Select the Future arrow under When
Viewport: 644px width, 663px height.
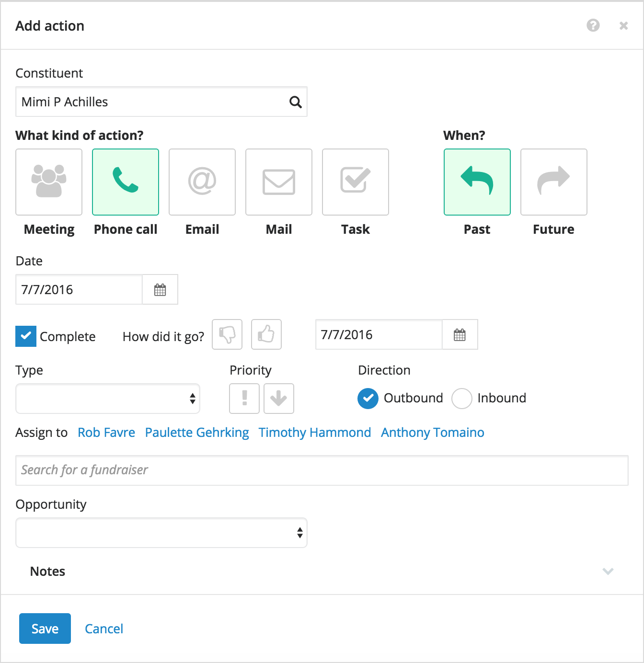coord(554,182)
